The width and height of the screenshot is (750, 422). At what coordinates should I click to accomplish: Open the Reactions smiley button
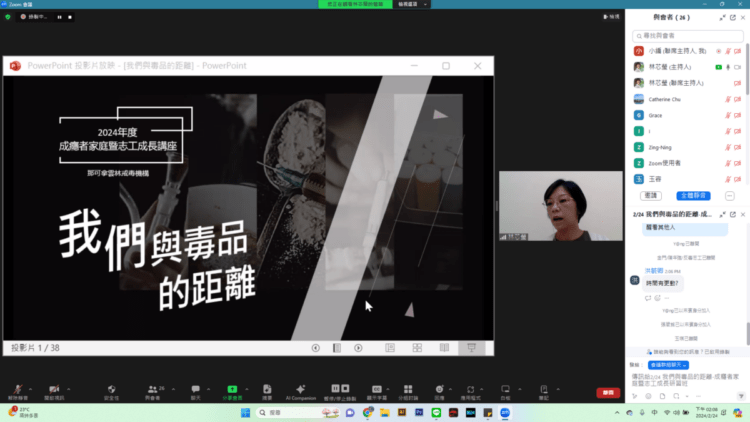click(439, 391)
